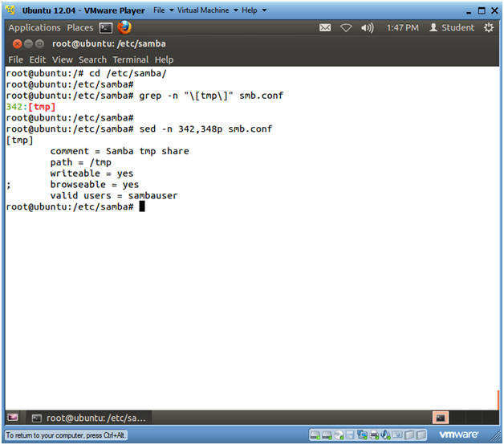This screenshot has width=504, height=445.
Task: Click the 342:[tmp] grep result line
Action: coord(30,107)
